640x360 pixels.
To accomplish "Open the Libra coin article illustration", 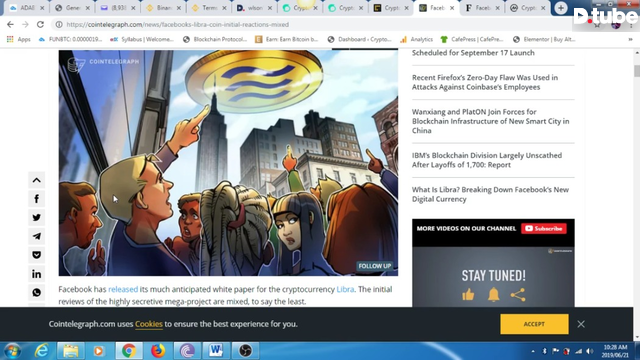I will (x=228, y=162).
